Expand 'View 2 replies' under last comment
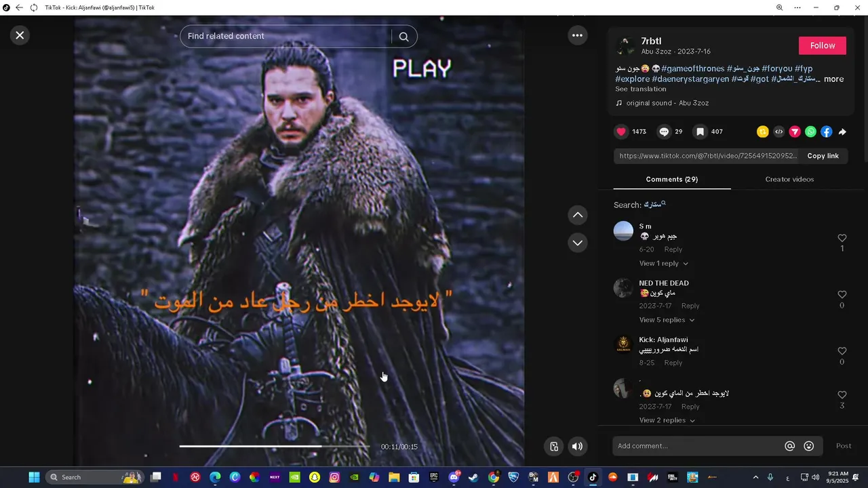The height and width of the screenshot is (488, 868). (667, 420)
